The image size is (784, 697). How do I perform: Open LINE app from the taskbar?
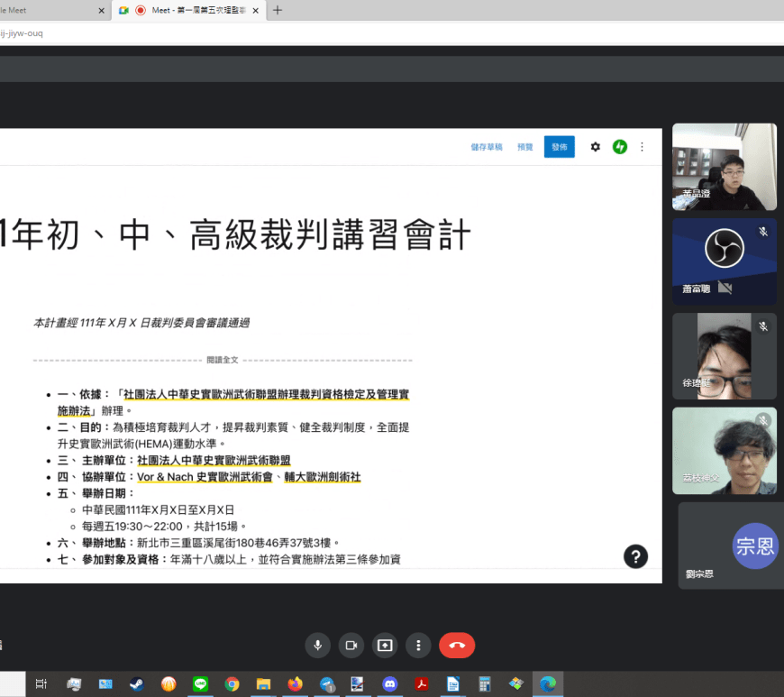[199, 684]
